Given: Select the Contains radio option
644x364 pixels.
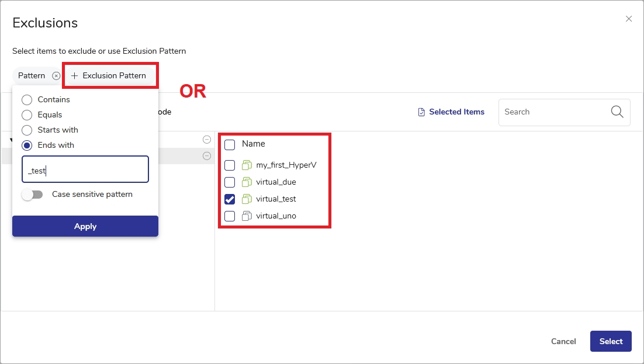Looking at the screenshot, I should tap(27, 100).
